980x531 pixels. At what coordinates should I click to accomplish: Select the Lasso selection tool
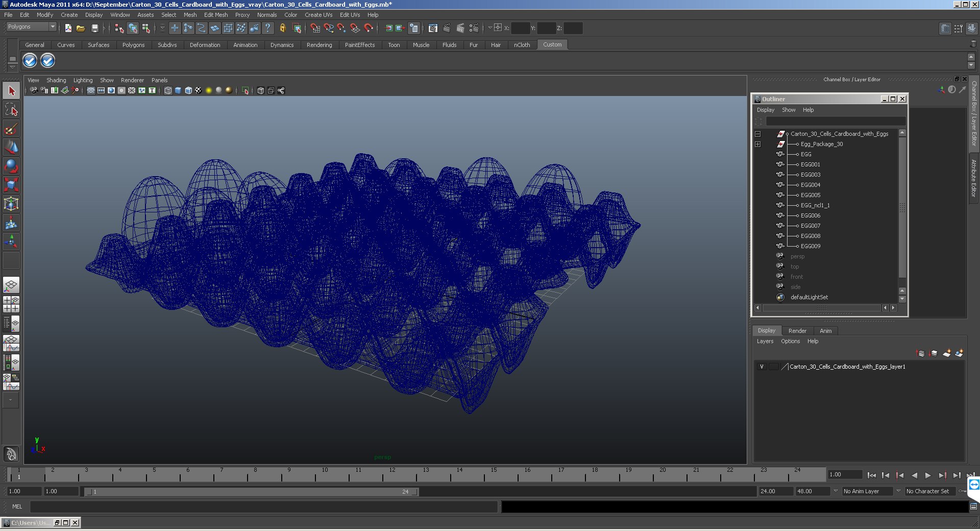11,110
